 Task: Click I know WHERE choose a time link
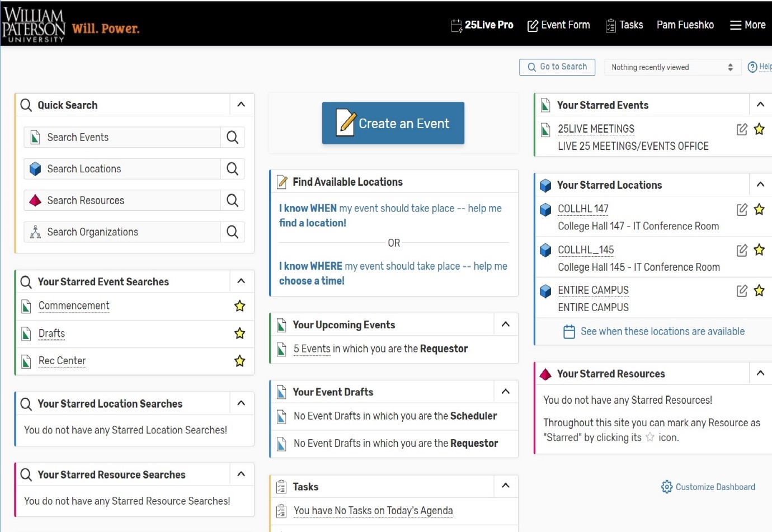click(393, 274)
